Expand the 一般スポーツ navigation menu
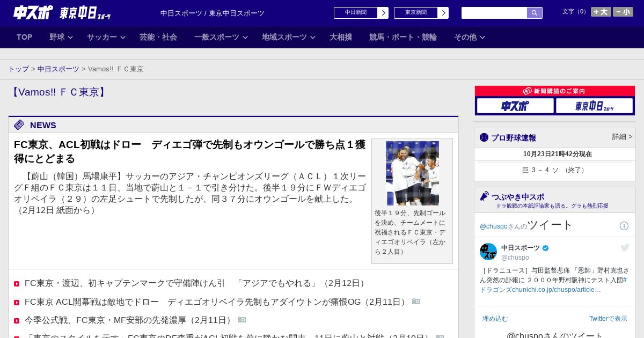 tap(221, 37)
